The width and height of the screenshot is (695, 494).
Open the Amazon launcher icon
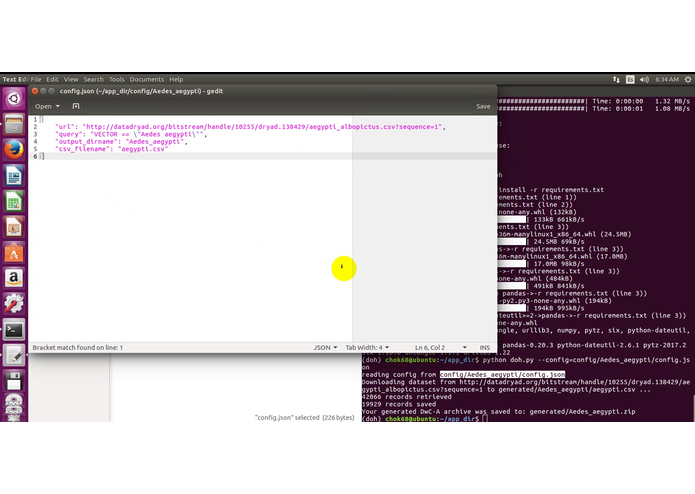point(14,278)
